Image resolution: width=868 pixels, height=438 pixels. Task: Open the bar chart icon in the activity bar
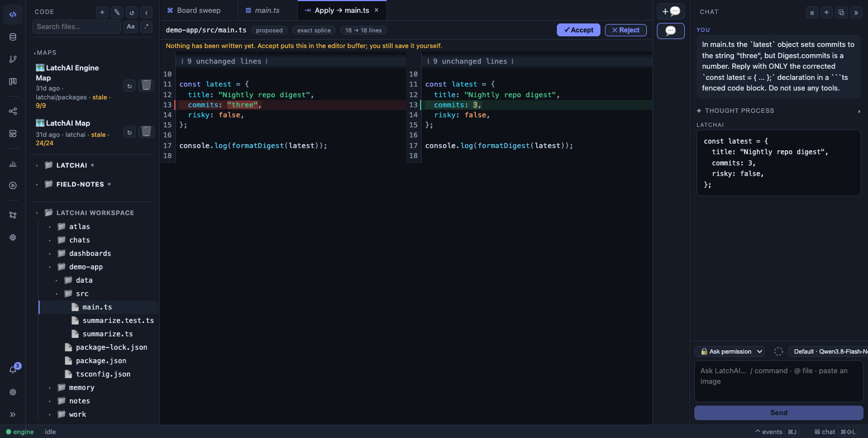pyautogui.click(x=13, y=164)
